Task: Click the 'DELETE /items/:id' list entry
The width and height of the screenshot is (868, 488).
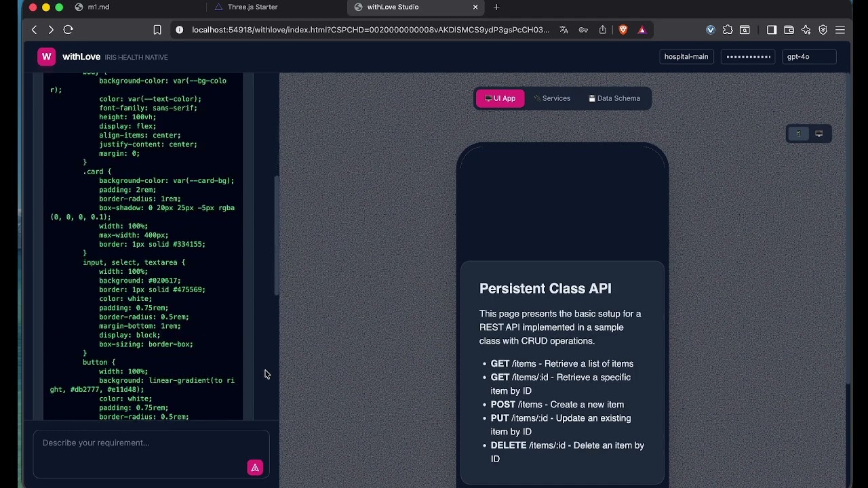Action: pos(568,452)
